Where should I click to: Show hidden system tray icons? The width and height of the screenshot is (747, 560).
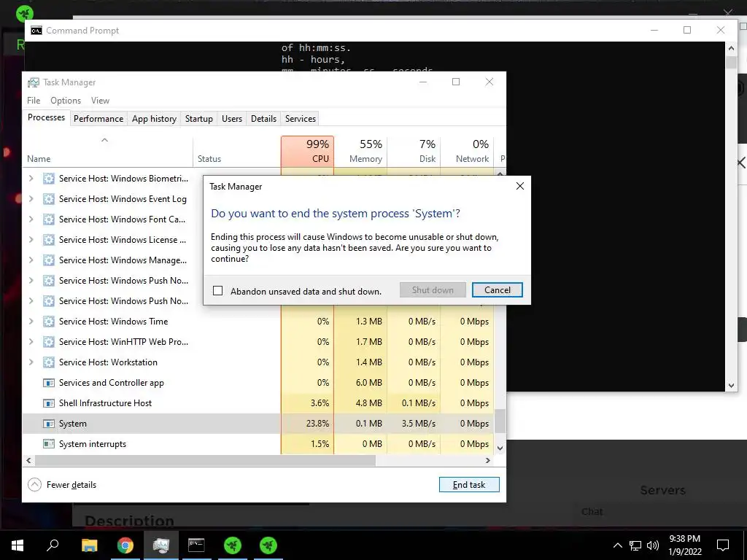617,545
